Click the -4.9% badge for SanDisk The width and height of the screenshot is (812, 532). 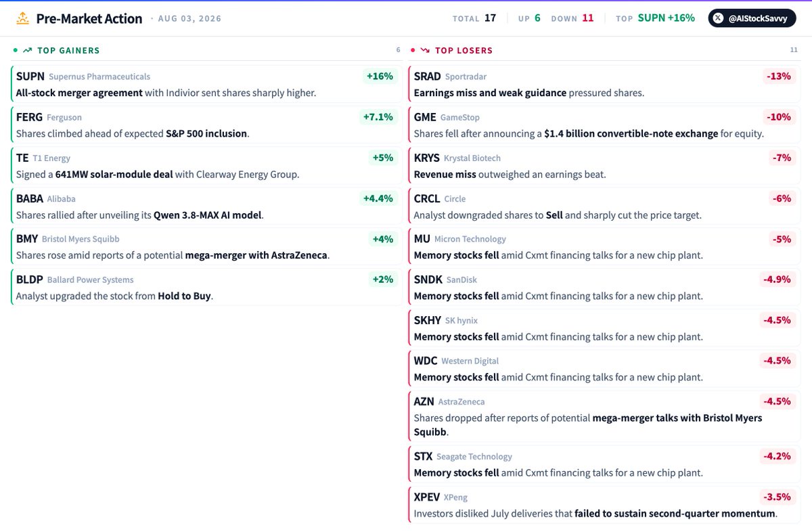click(776, 280)
